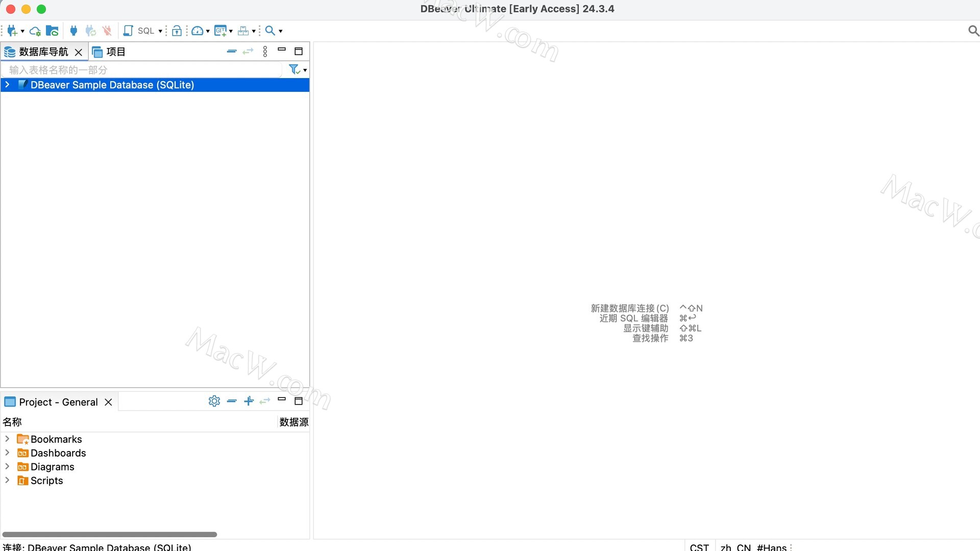Click the 连接: DBeaver Sample Database status text
Viewport: 980px width, 551px height.
(x=97, y=547)
